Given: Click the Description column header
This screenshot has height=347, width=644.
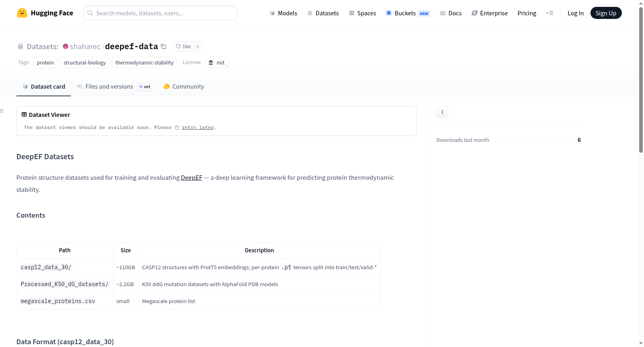Looking at the screenshot, I should [259, 250].
